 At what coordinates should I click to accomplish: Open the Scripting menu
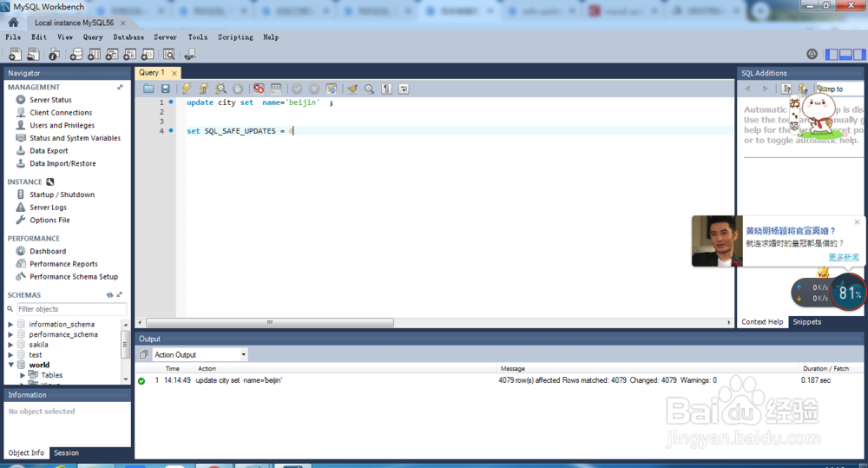(235, 37)
